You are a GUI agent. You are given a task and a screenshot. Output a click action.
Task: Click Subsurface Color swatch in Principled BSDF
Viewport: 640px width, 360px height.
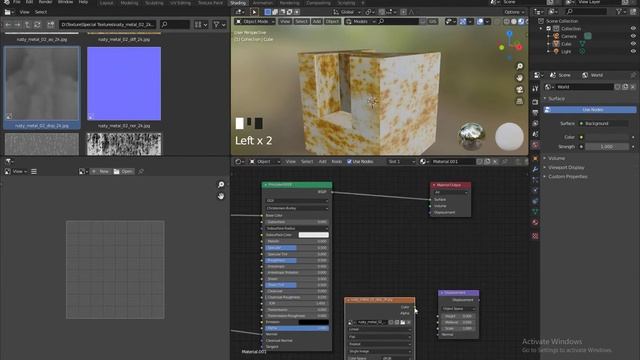(313, 235)
